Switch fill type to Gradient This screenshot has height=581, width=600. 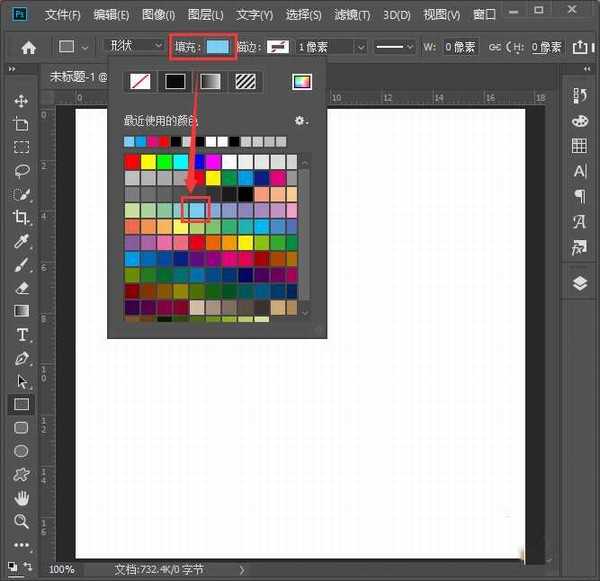tap(209, 82)
